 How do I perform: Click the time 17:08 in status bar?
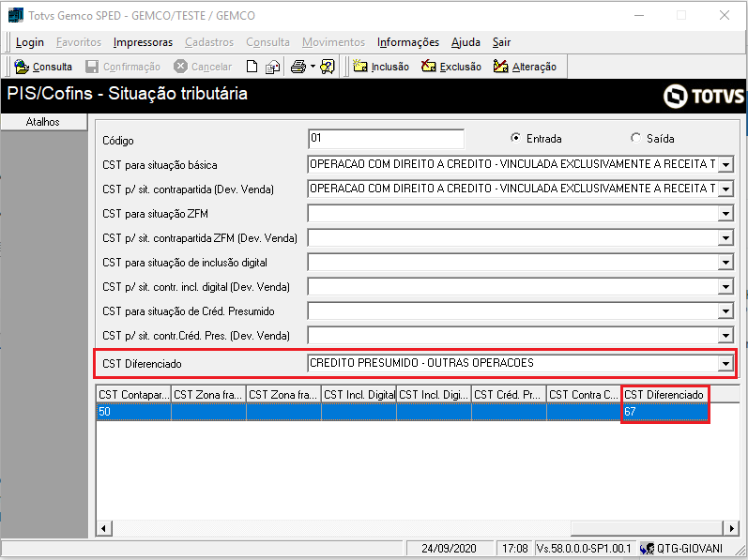click(515, 549)
